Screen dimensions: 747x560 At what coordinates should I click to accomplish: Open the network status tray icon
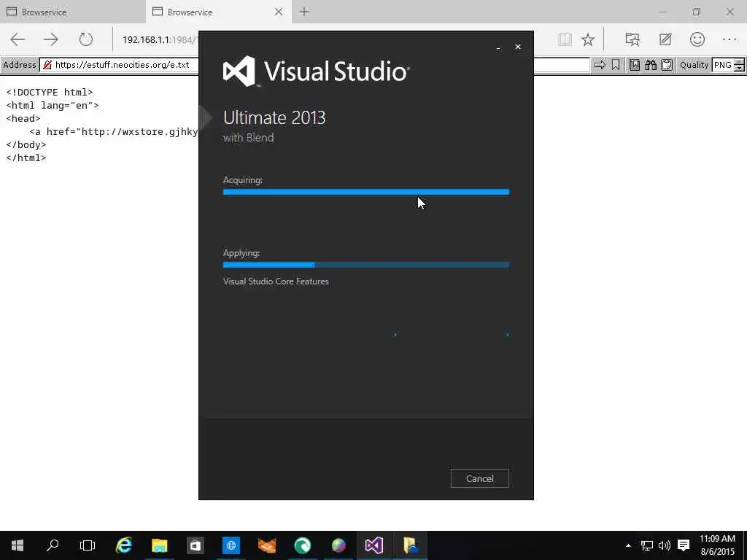coord(646,545)
